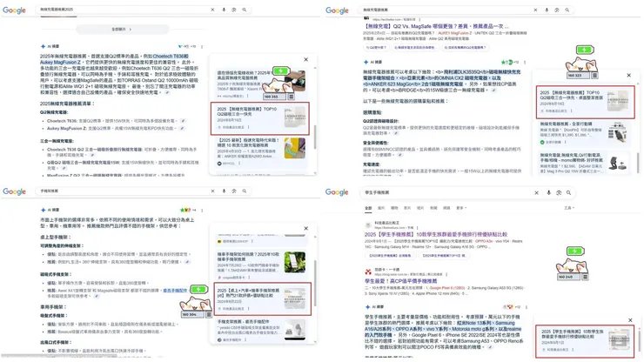Image resolution: width=644 pixels, height=362 pixels.
Task: Close source panel in 無線充電器推薦2025 window
Action: pyautogui.click(x=305, y=59)
